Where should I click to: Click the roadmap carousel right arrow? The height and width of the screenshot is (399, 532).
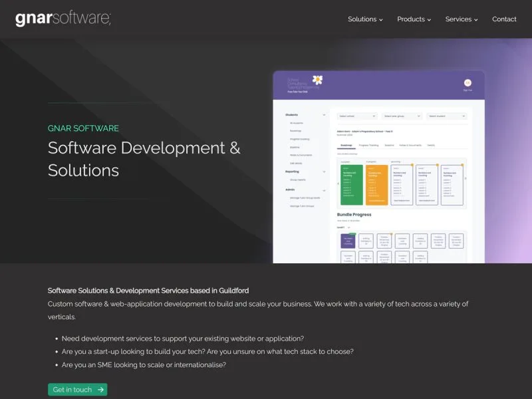click(x=465, y=178)
